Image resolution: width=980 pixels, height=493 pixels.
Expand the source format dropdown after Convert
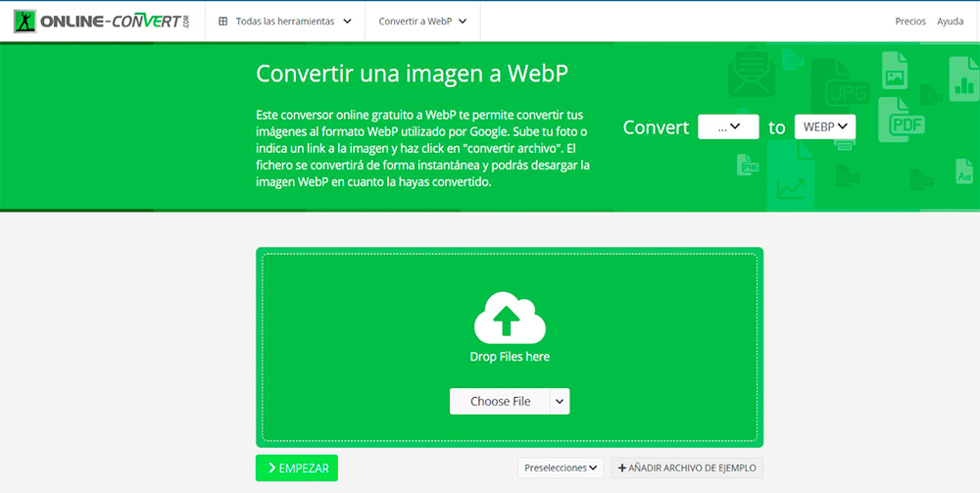pyautogui.click(x=728, y=126)
